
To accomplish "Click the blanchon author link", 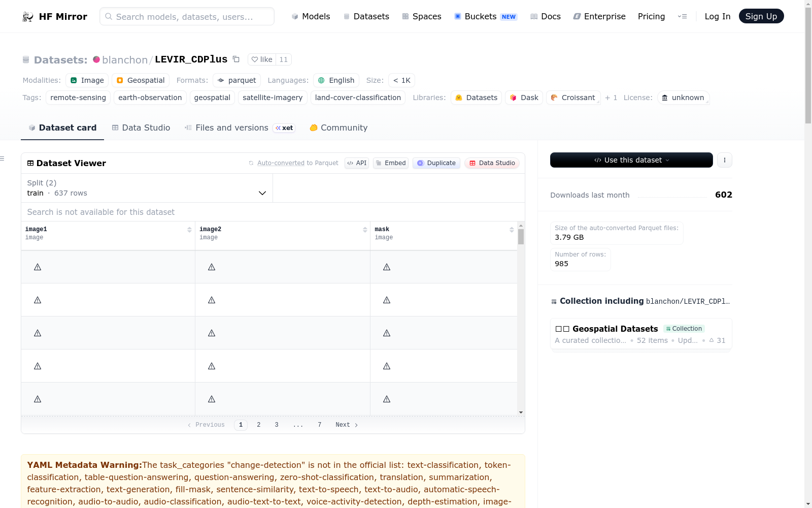I will coord(125,59).
